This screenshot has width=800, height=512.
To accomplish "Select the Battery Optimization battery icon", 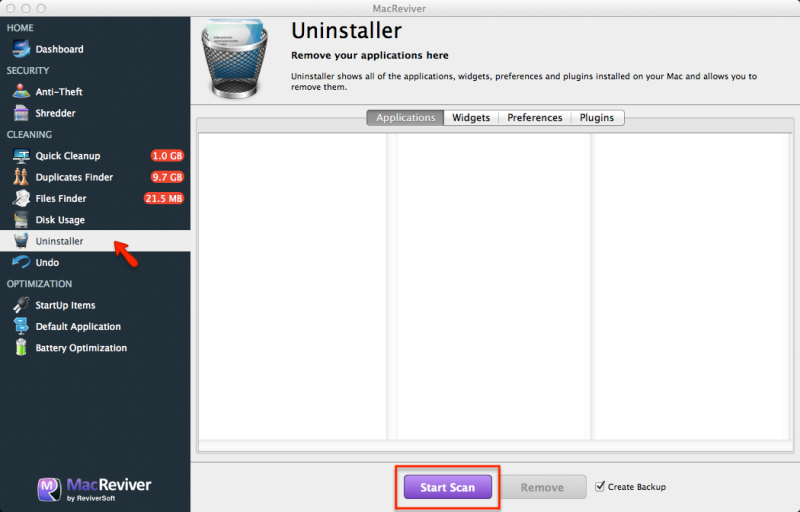I will (x=21, y=347).
